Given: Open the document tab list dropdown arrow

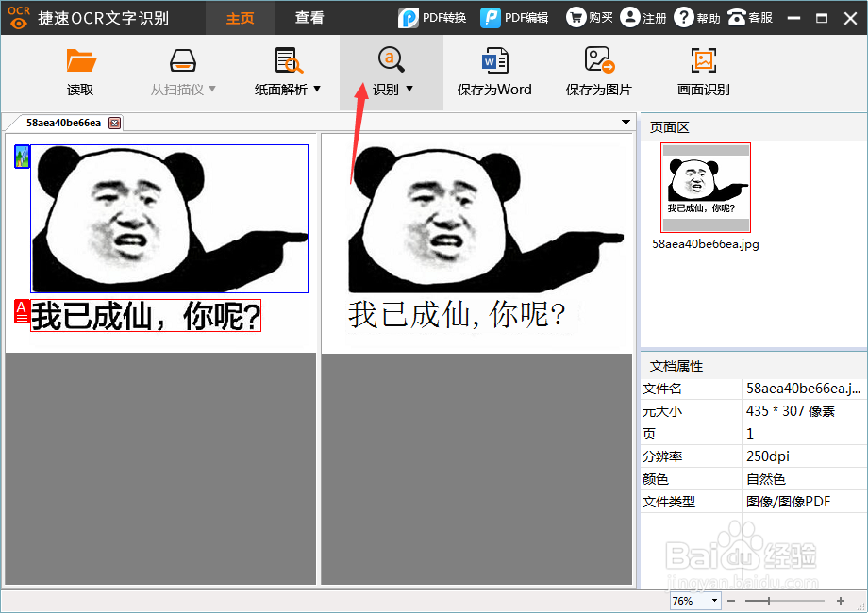Looking at the screenshot, I should click(x=626, y=122).
